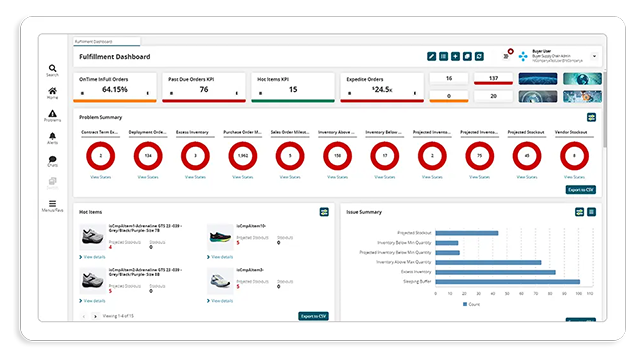Click the pencil edit dashboard icon
The width and height of the screenshot is (640, 360).
(431, 56)
